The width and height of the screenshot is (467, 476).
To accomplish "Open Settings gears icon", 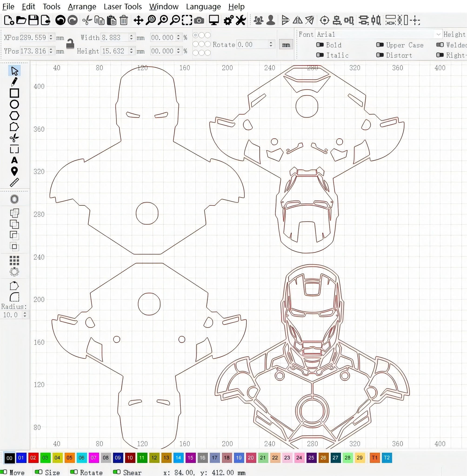I will click(228, 20).
